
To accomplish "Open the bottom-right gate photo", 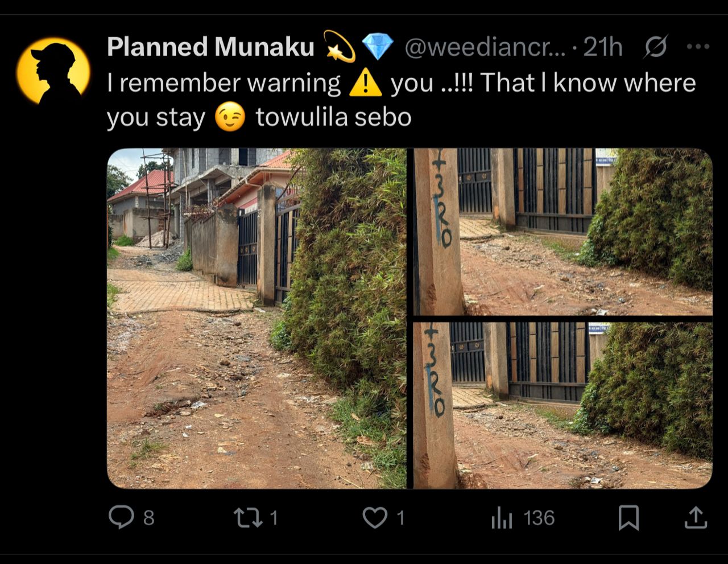I will tap(562, 405).
